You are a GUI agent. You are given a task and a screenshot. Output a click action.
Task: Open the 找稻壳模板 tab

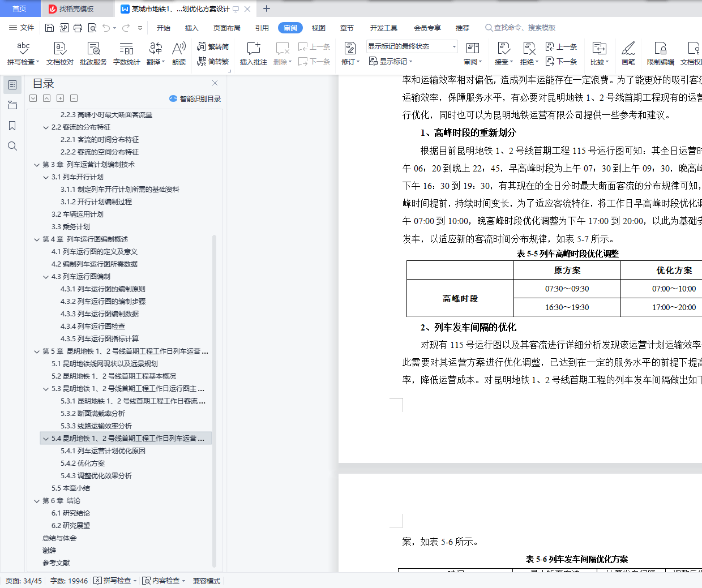point(76,8)
